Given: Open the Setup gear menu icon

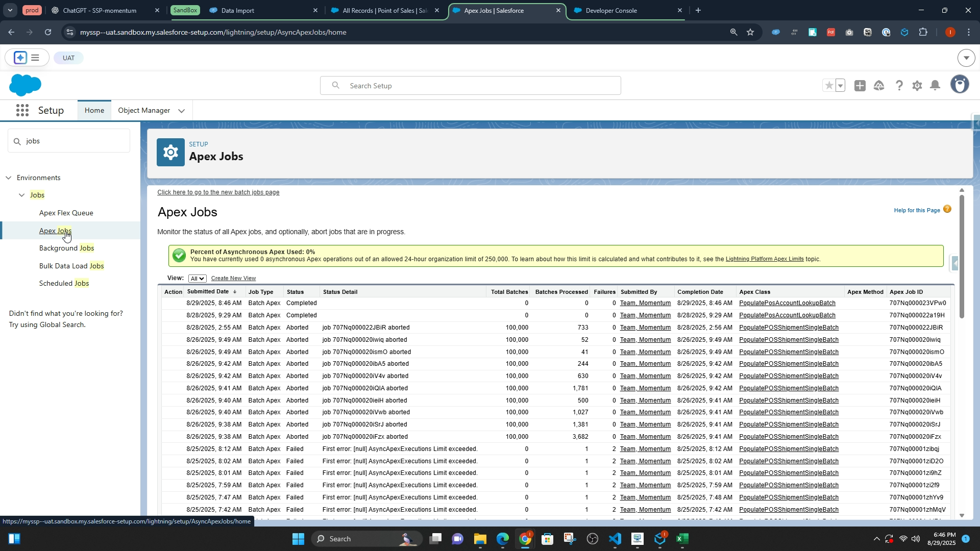Looking at the screenshot, I should 917,86.
